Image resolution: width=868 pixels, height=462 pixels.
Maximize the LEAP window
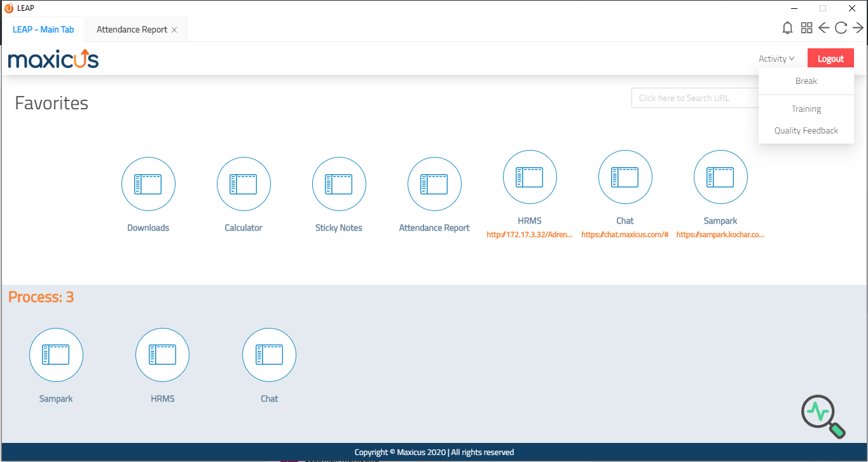coord(823,8)
